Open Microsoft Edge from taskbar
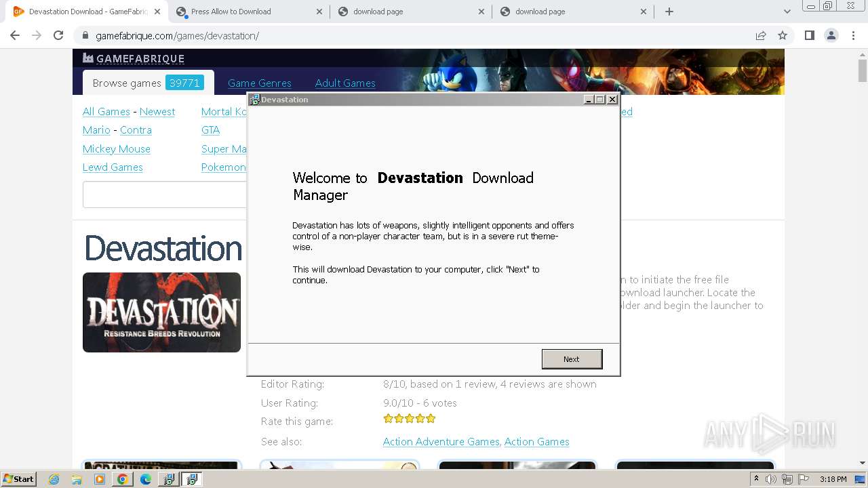This screenshot has height=488, width=868. 145,479
